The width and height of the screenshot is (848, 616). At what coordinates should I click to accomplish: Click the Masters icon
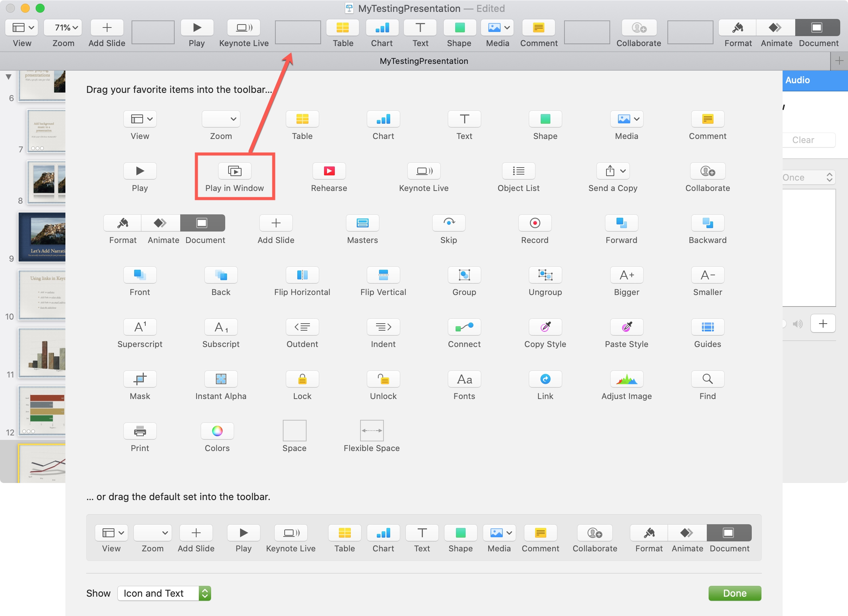coord(362,223)
